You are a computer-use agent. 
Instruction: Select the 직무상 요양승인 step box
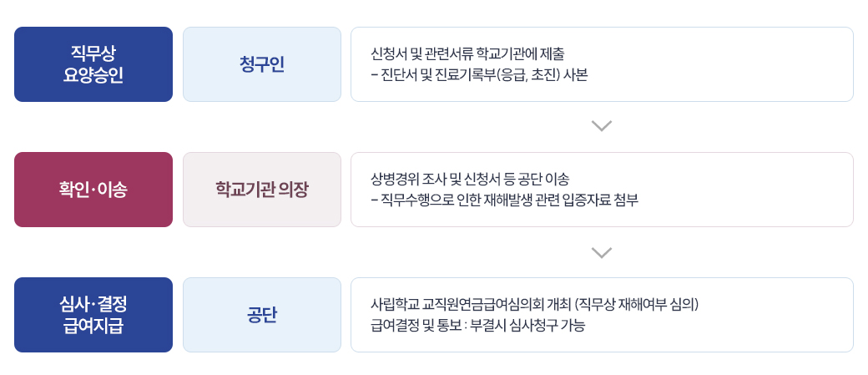(x=93, y=64)
